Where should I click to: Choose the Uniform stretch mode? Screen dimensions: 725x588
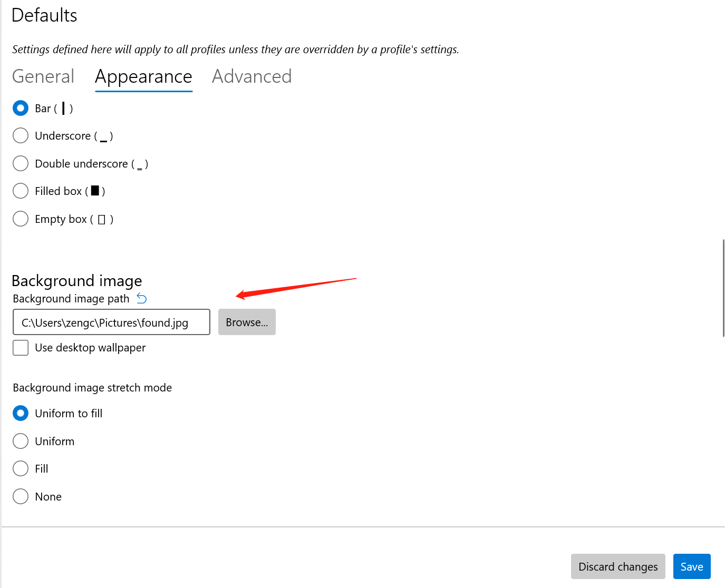[x=20, y=441]
